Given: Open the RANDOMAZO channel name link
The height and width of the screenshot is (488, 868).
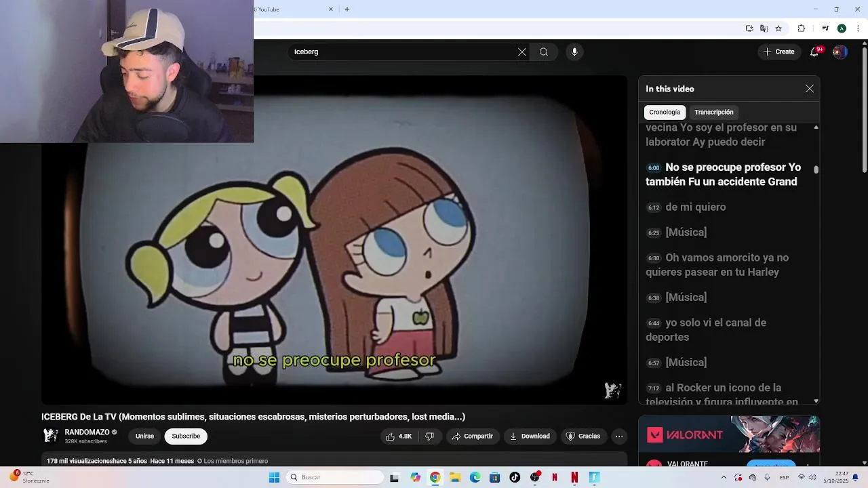Looking at the screenshot, I should pos(87,432).
